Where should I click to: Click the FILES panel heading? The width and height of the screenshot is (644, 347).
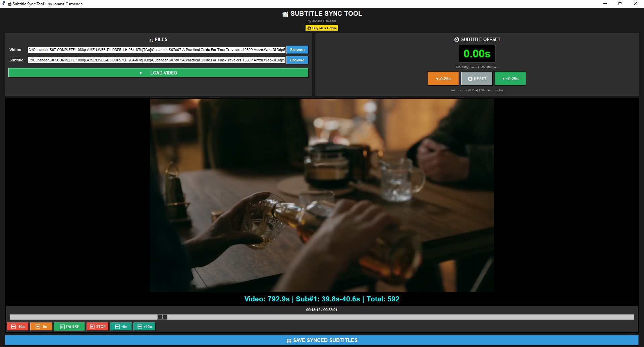point(158,40)
